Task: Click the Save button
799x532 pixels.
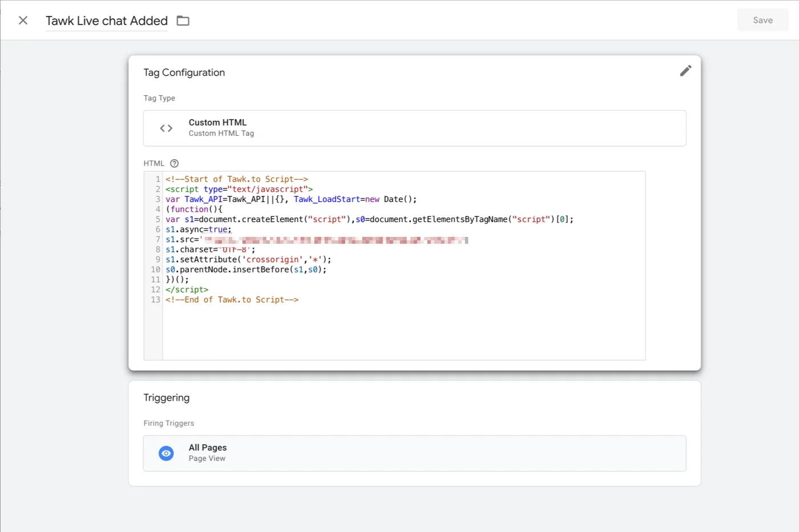Action: 762,20
